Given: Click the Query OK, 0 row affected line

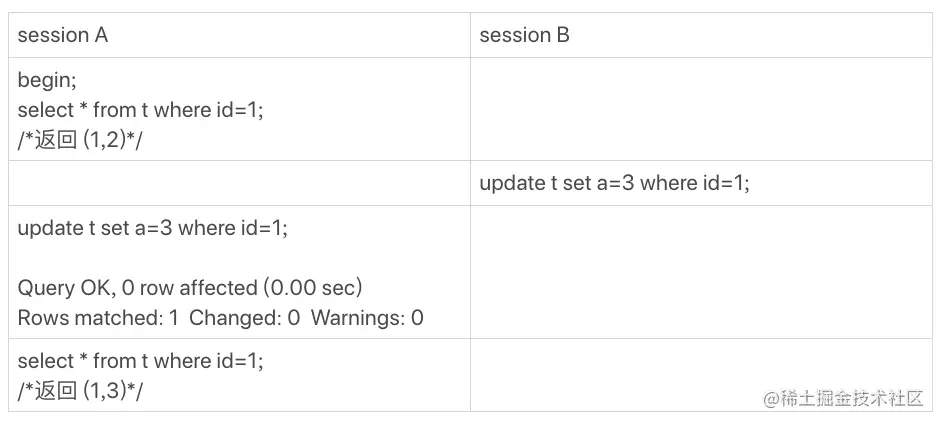Looking at the screenshot, I should point(190,288).
